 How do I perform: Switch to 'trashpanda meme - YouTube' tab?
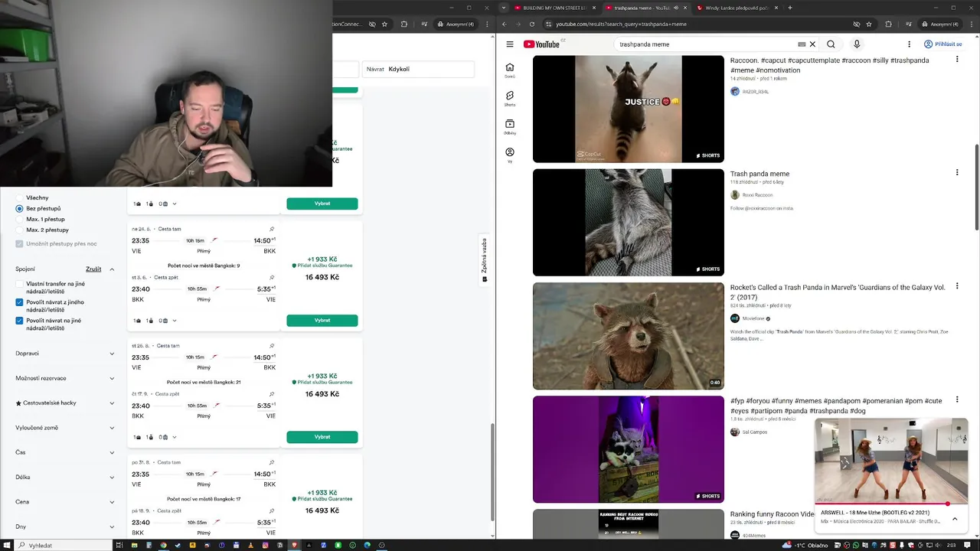click(x=642, y=8)
